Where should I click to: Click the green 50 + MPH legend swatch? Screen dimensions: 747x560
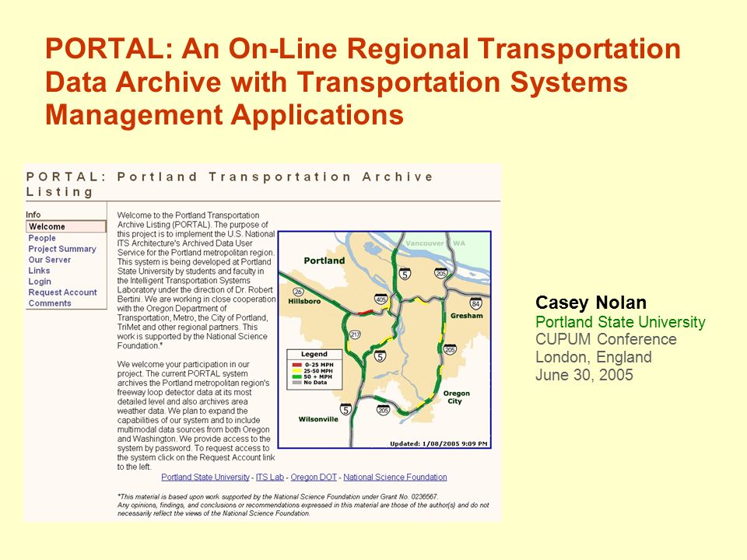click(297, 376)
